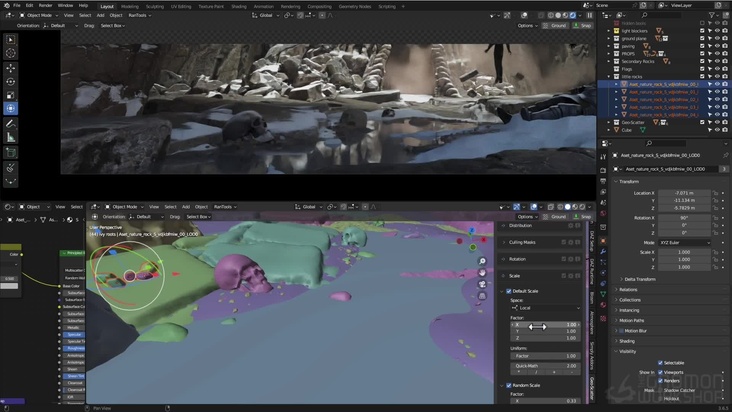
Task: Open top Object Mode dropdown
Action: [x=39, y=15]
